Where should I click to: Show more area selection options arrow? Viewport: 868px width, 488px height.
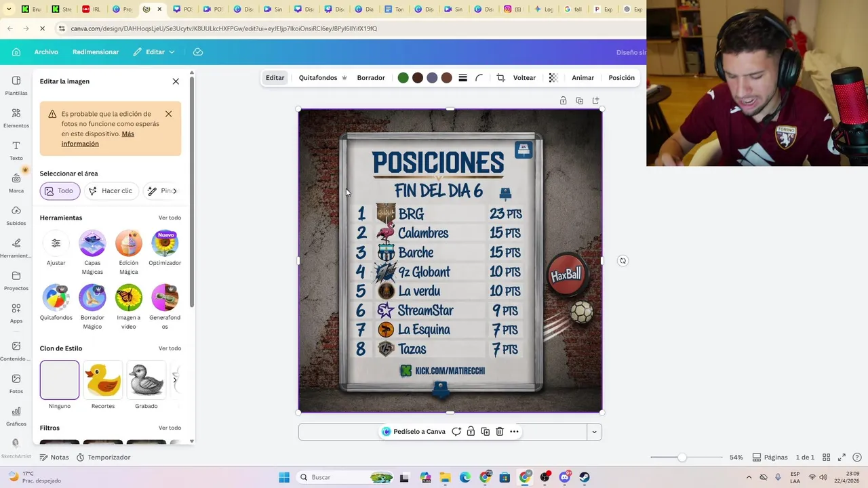175,191
